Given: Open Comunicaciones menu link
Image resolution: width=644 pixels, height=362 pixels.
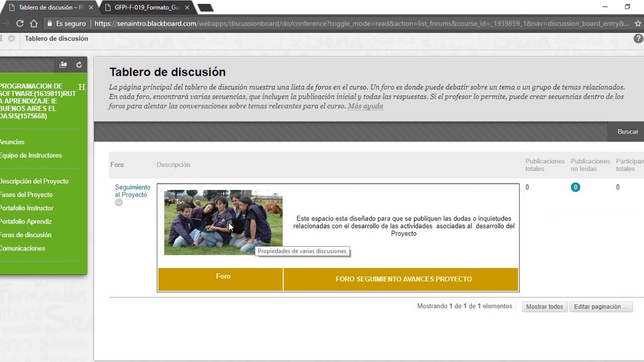Looking at the screenshot, I should pyautogui.click(x=23, y=249).
